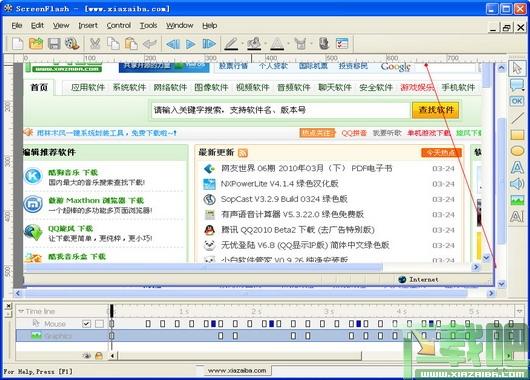Open the dropdown arrow beside the text color icon

(288, 44)
